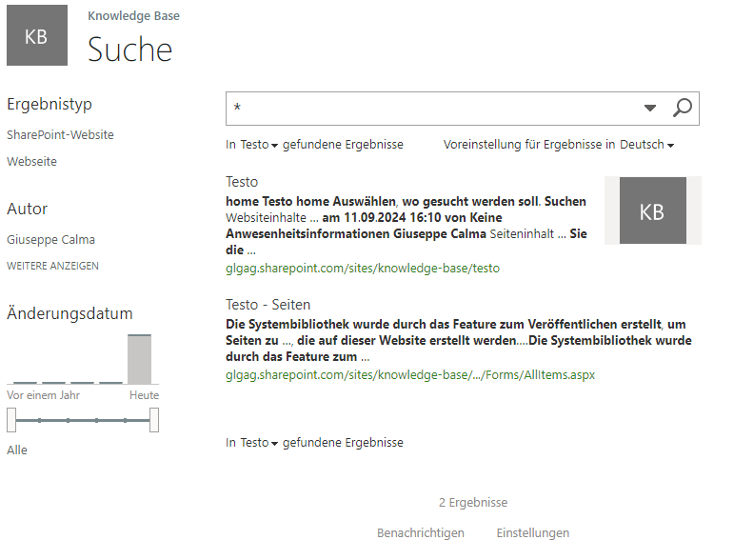
Task: Click the 'Vor einem Jahr' slider label
Action: (x=43, y=395)
